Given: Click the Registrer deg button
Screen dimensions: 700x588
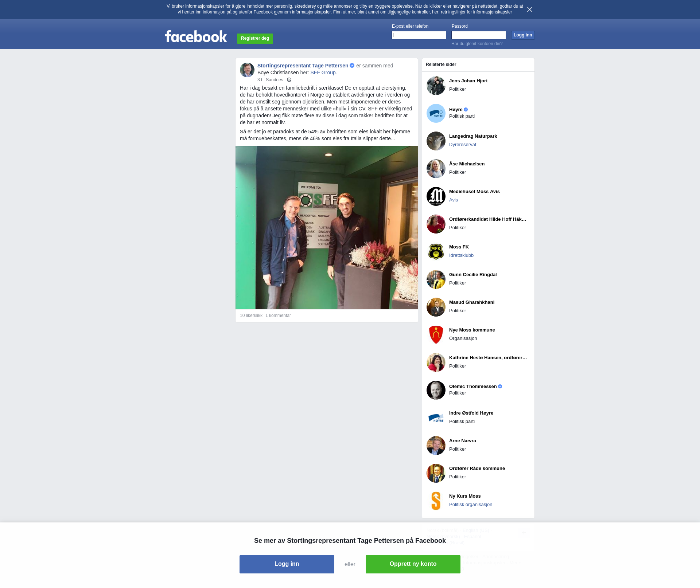Looking at the screenshot, I should tap(255, 38).
